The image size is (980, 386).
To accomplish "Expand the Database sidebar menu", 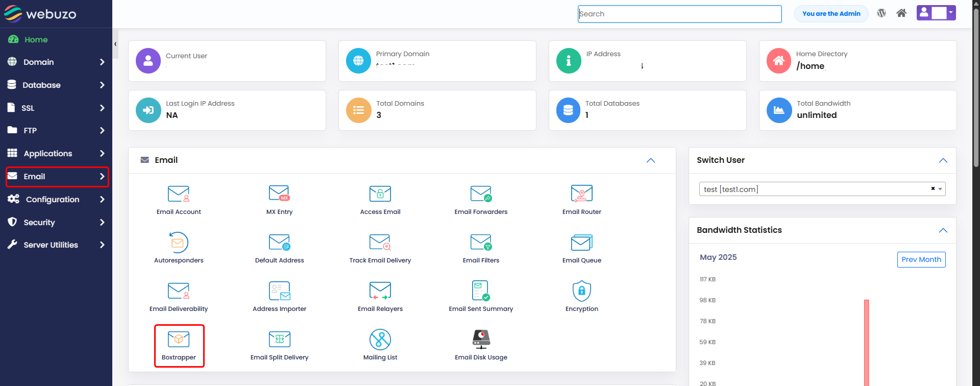I will click(x=56, y=85).
